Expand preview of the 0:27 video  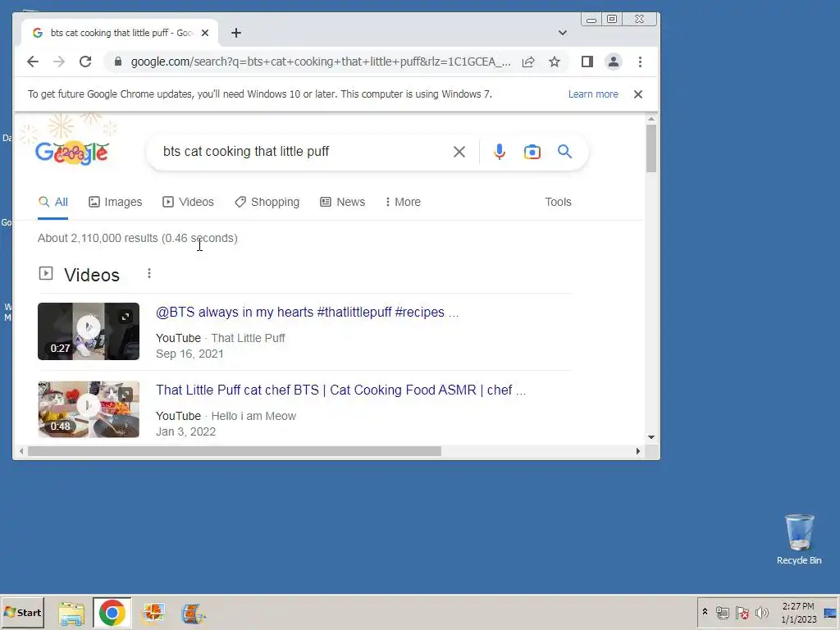coord(126,317)
